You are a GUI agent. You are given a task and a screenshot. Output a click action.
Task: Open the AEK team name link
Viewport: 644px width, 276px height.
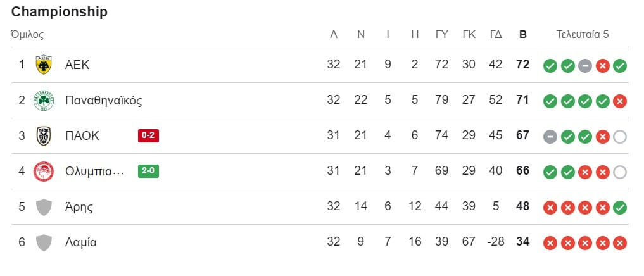pos(77,65)
